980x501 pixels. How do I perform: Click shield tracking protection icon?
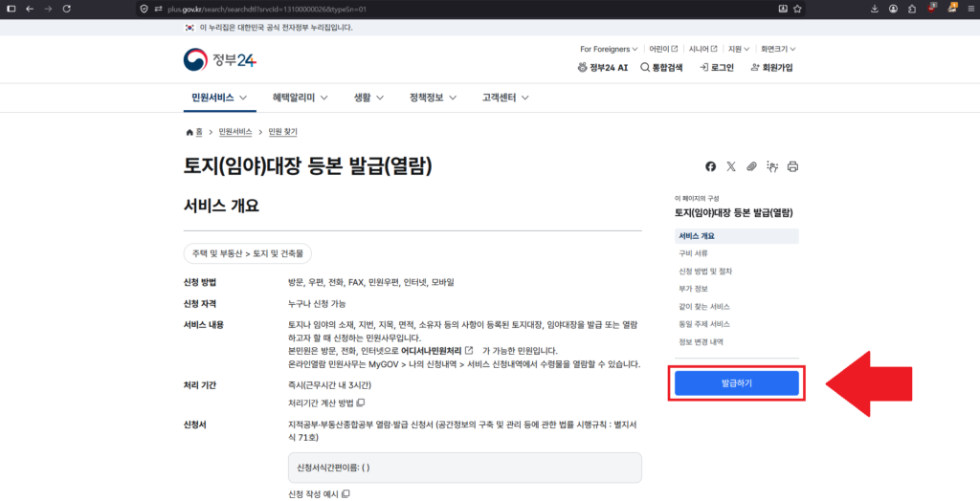[x=144, y=9]
